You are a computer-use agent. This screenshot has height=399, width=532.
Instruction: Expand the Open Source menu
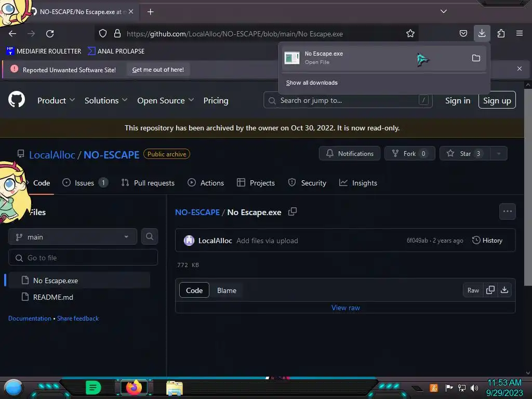[166, 100]
